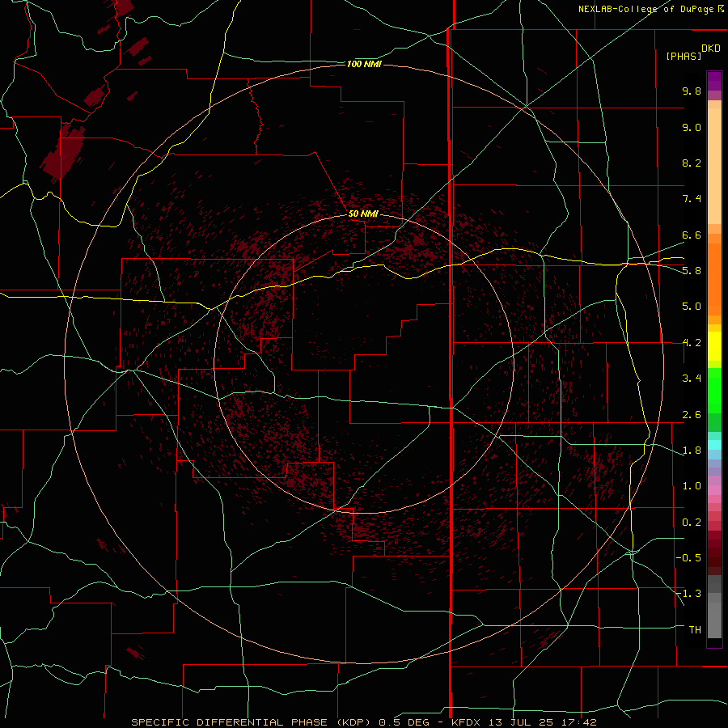Click the 9.8 scale value
Viewport: 728px width, 728px height.
[x=692, y=91]
